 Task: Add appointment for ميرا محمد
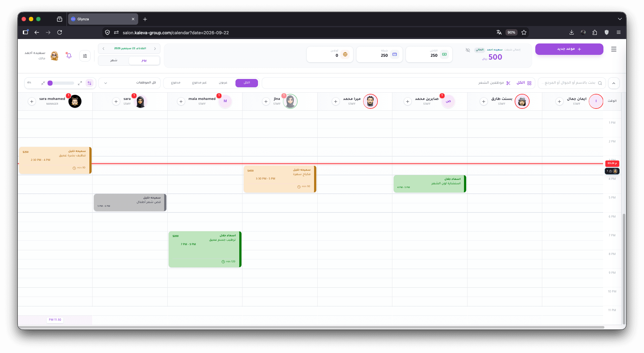(x=336, y=101)
